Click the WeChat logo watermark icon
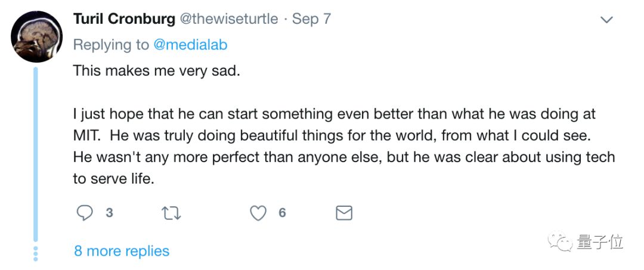Screen dimensions: 644x270 click(x=561, y=241)
